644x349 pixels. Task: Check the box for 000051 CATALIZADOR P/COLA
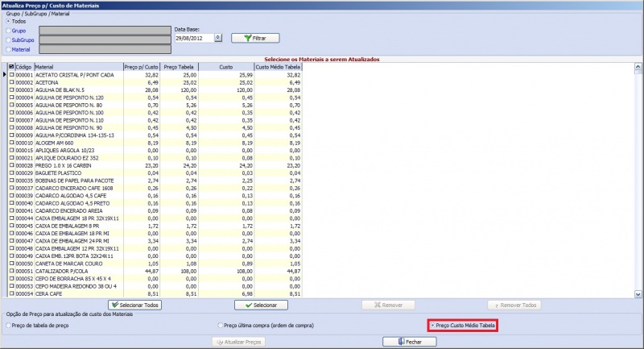(11, 271)
